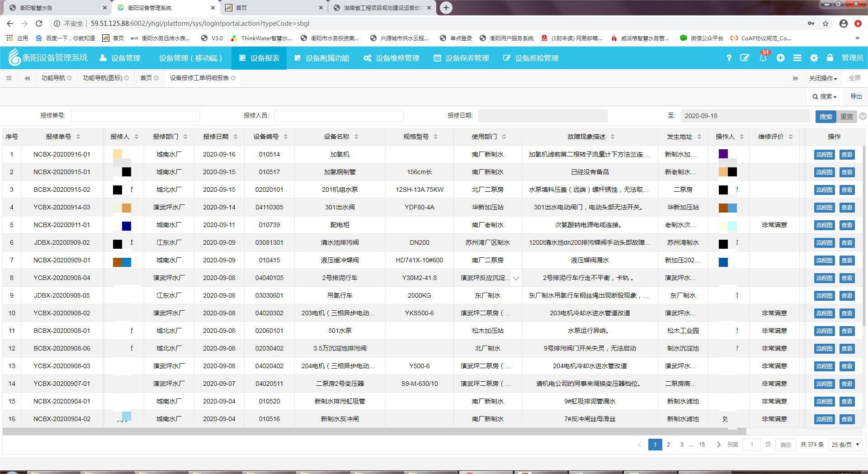Open the 搜索 dropdown above filters
Screen dimensions: 868x474
pos(824,96)
